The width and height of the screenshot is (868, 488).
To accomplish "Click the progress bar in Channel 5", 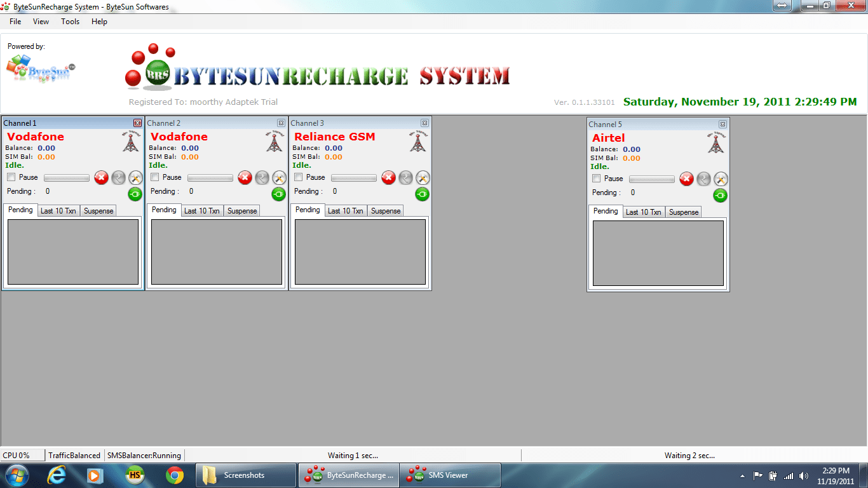I will pyautogui.click(x=652, y=179).
